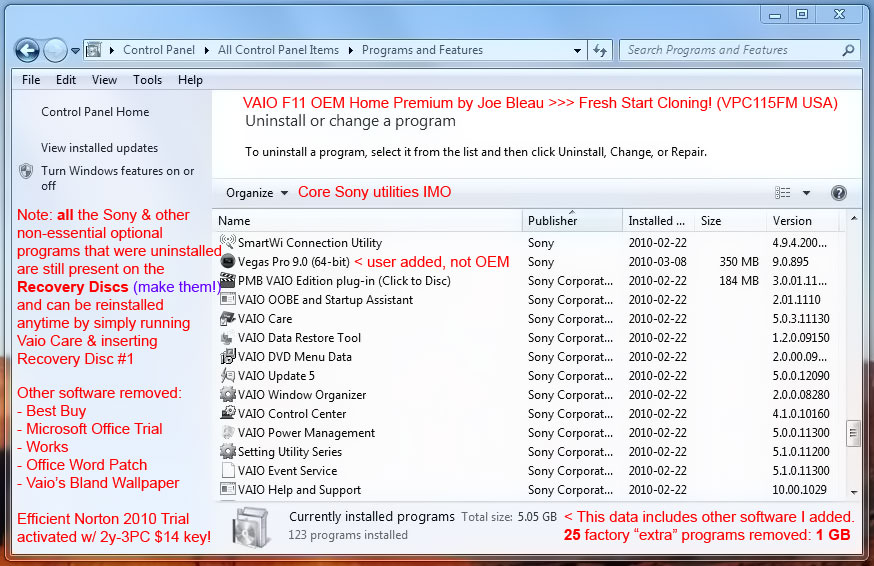Click the change view icon
The width and height of the screenshot is (874, 566).
click(783, 193)
